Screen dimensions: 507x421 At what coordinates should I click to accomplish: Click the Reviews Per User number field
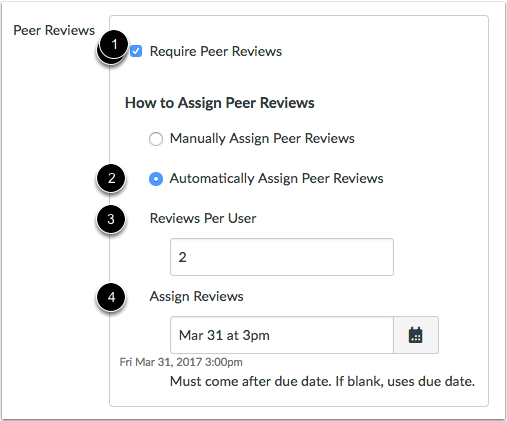(x=282, y=257)
